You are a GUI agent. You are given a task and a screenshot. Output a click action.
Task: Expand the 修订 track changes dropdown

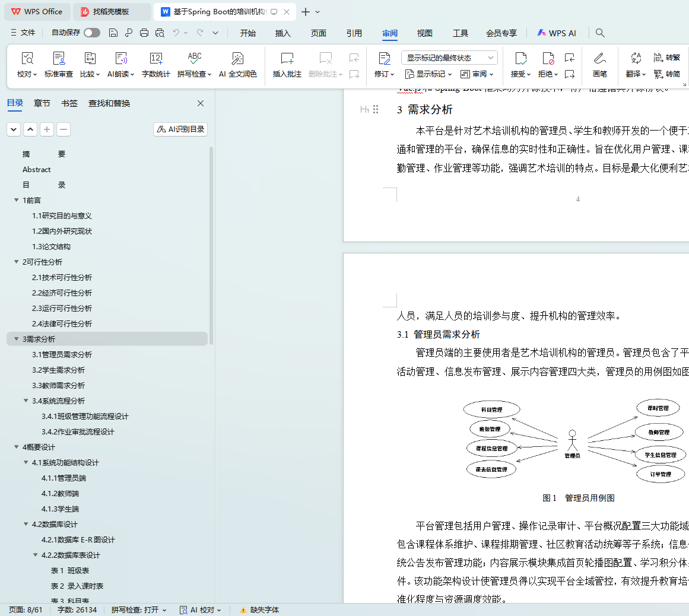tap(384, 74)
